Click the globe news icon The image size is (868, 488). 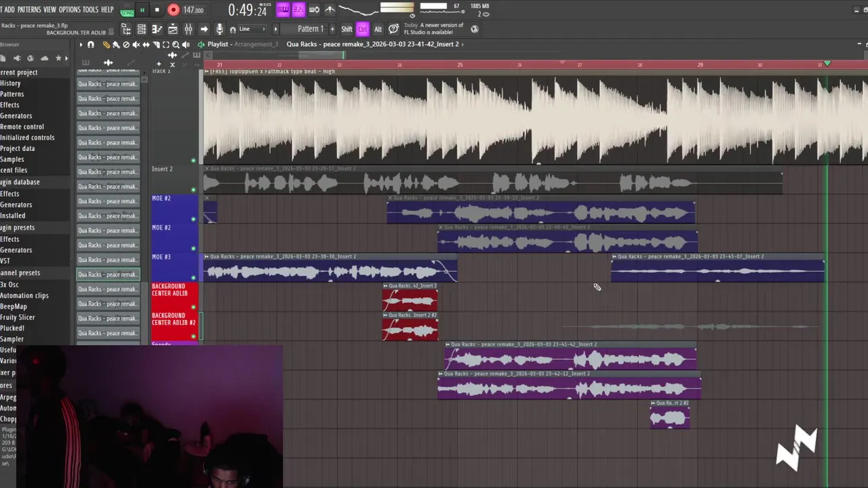(475, 29)
